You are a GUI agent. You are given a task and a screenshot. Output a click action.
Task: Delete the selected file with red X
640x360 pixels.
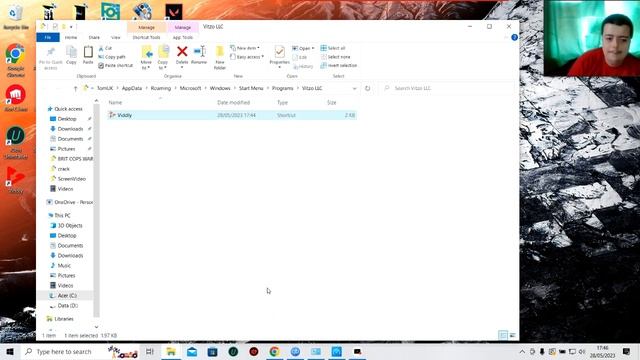click(182, 52)
